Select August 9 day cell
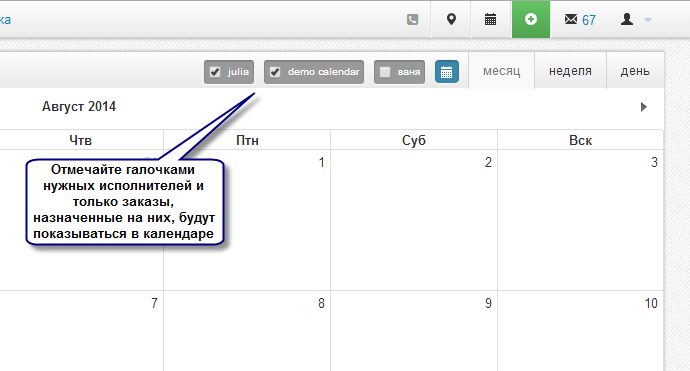690x371 pixels. coord(414,331)
